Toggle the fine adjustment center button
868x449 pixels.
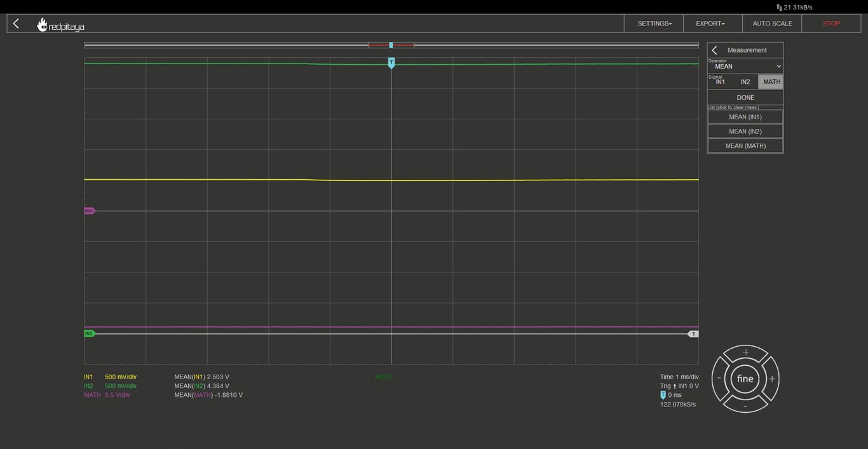coord(745,379)
